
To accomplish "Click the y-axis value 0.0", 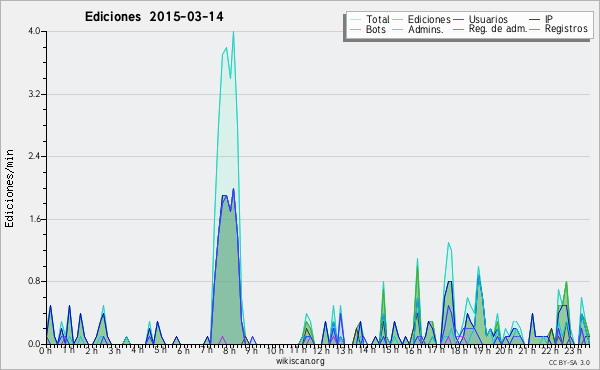I will pyautogui.click(x=34, y=344).
